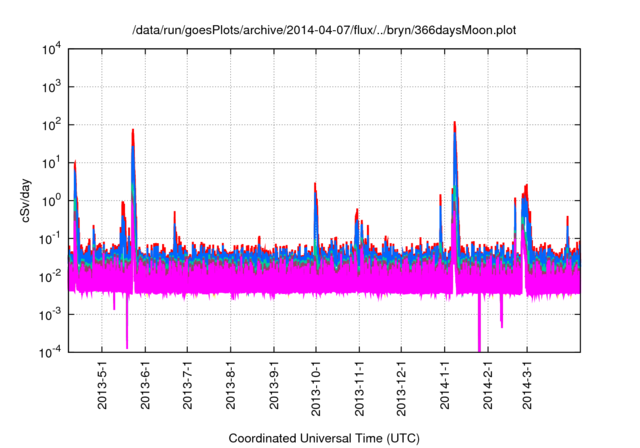Screen dimensions: 640x448
Task: Select the 2014-2-1 date tick label
Action: click(486, 385)
